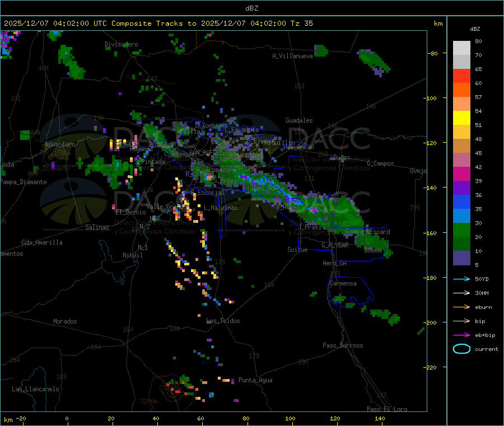Select the light orange 54–57 dBZ swatch
The image size is (504, 426).
coord(461,104)
